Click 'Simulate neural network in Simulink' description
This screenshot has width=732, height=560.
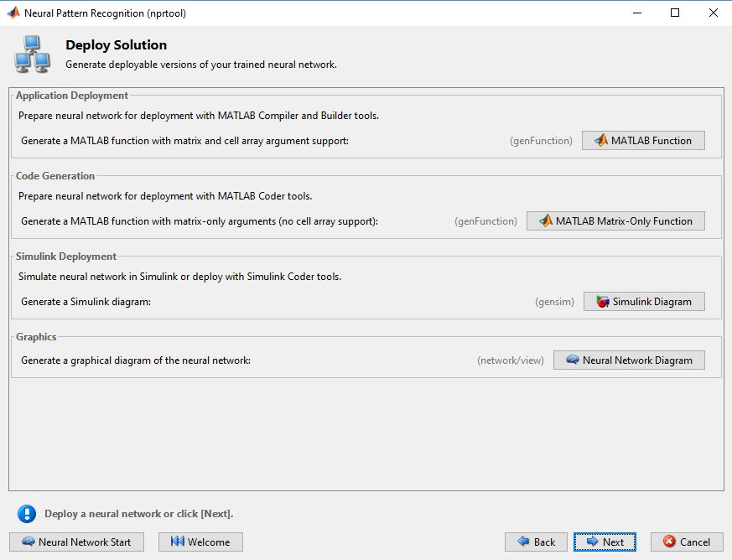click(179, 277)
